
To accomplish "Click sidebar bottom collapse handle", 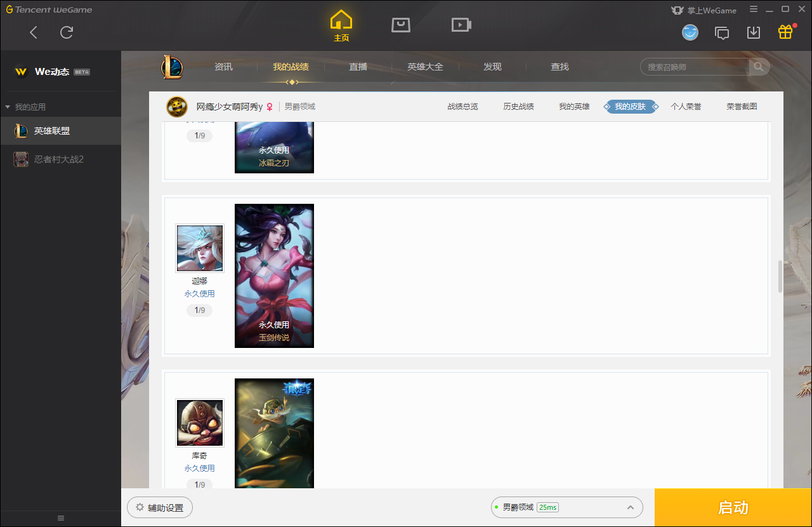I will [x=61, y=518].
